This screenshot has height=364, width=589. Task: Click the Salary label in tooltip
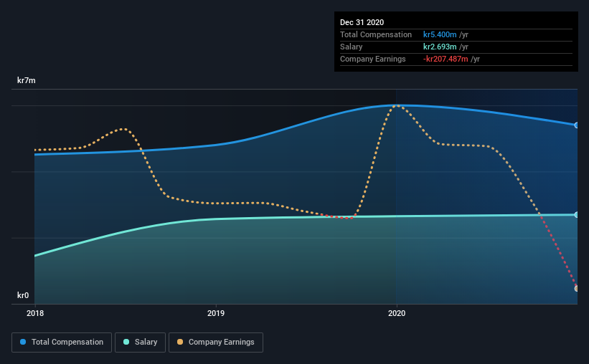point(352,47)
